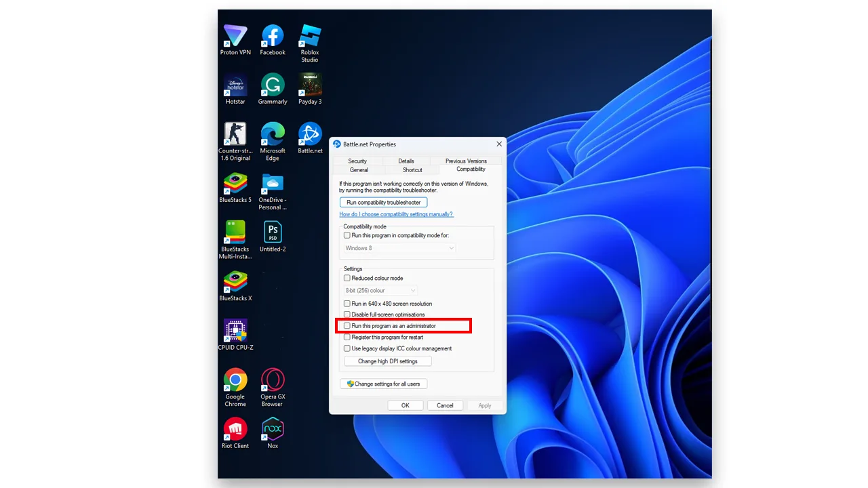Select the Battle.net desktop shortcut
868x488 pixels.
[x=310, y=138]
